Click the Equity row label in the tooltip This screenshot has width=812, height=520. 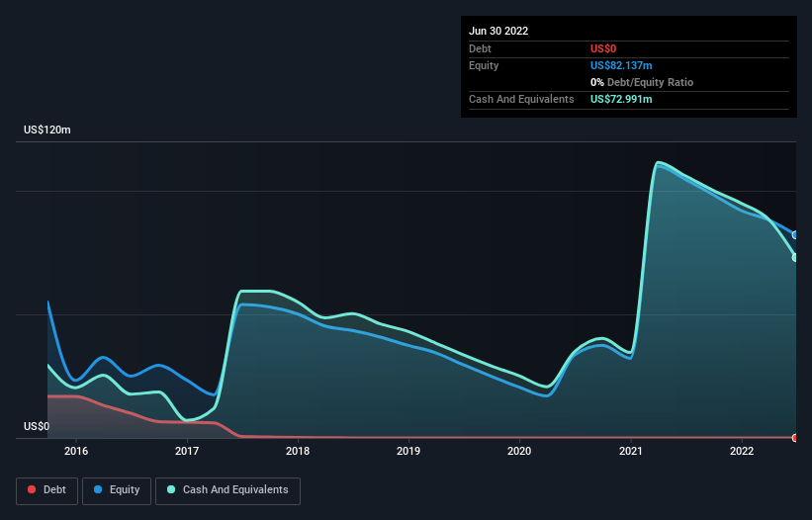coord(484,65)
